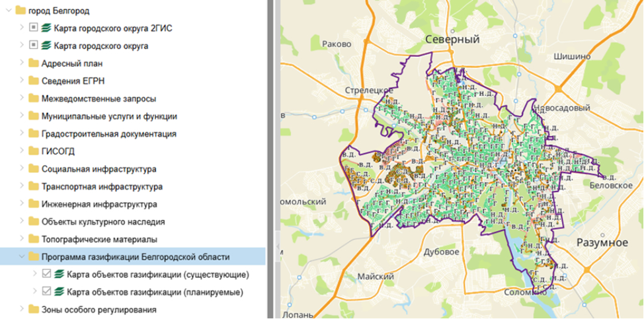Select Карта объектов газификации (существующие) label
644x319 pixels.
pyautogui.click(x=158, y=274)
